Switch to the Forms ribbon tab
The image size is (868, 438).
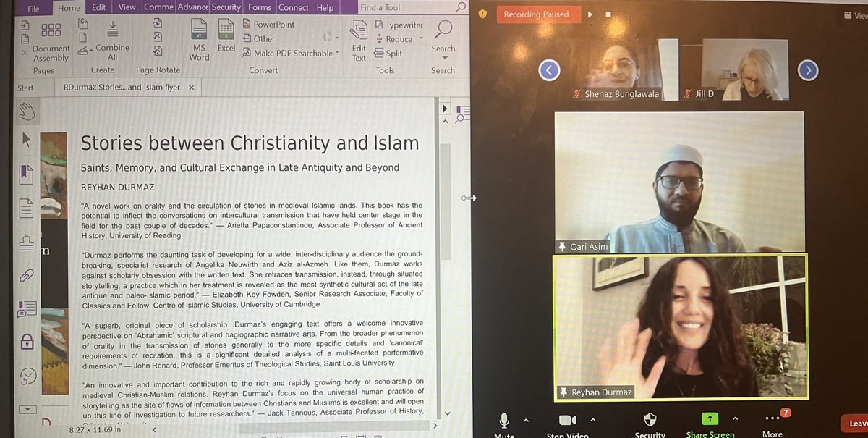point(260,7)
